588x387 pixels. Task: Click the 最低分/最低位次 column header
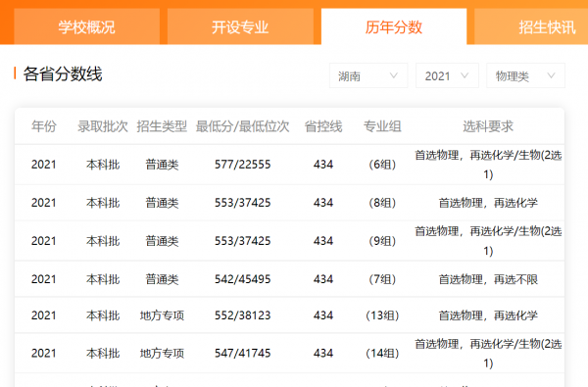coord(243,126)
